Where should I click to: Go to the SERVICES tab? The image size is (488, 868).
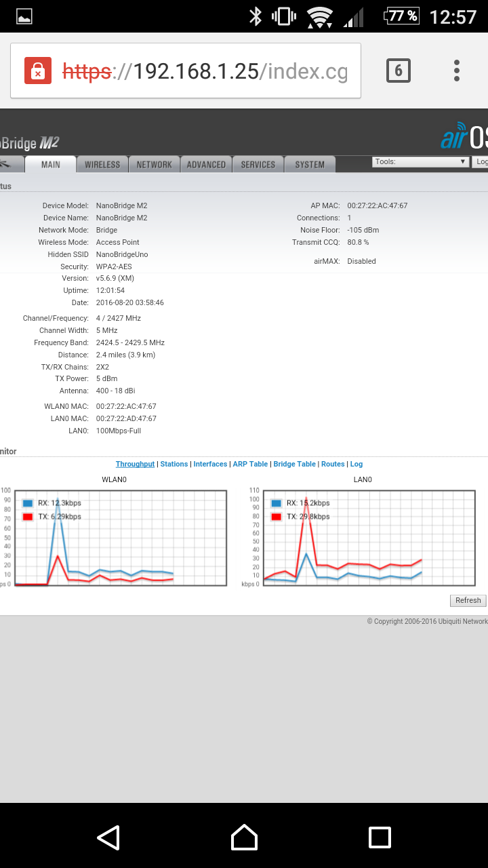pos(258,164)
